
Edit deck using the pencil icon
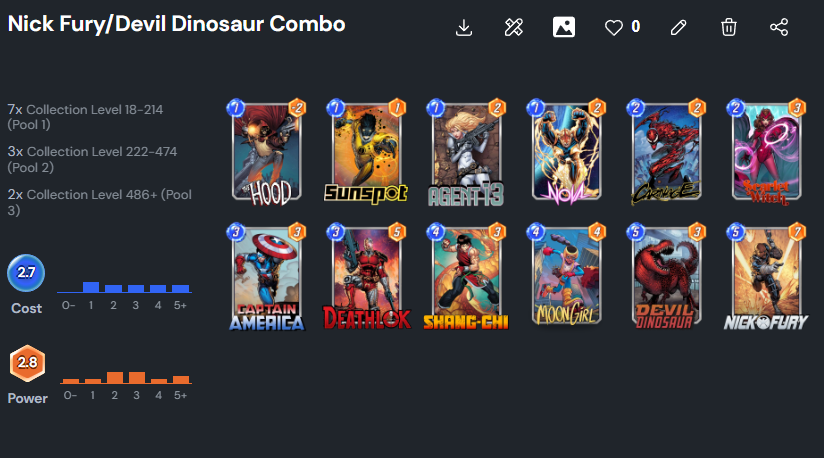(678, 27)
